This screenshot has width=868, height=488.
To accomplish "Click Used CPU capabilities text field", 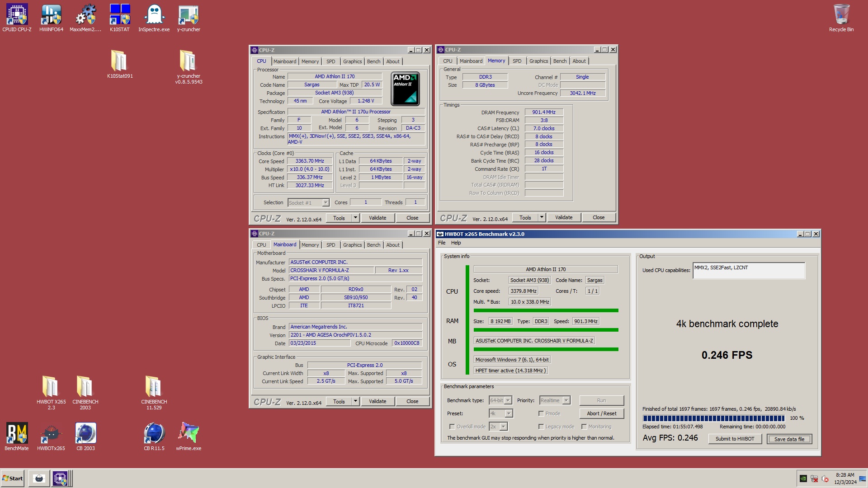I will (x=749, y=270).
